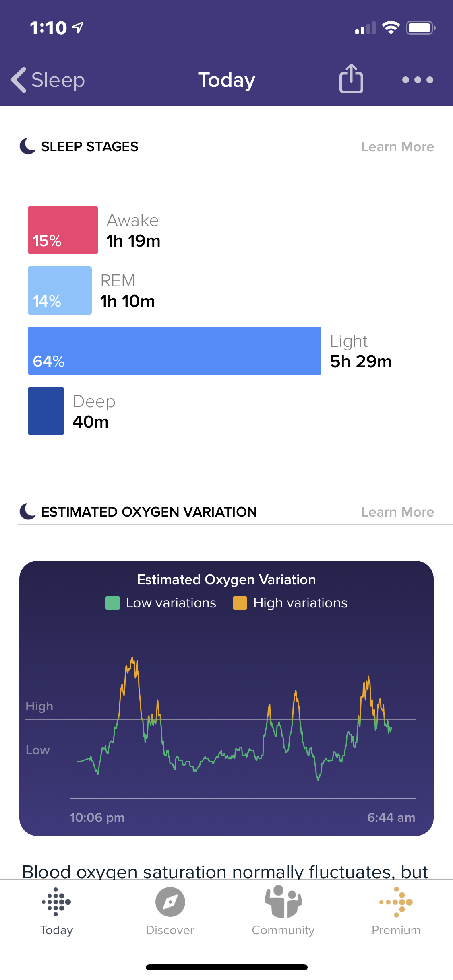
Task: Tap the share icon in header
Action: point(351,79)
